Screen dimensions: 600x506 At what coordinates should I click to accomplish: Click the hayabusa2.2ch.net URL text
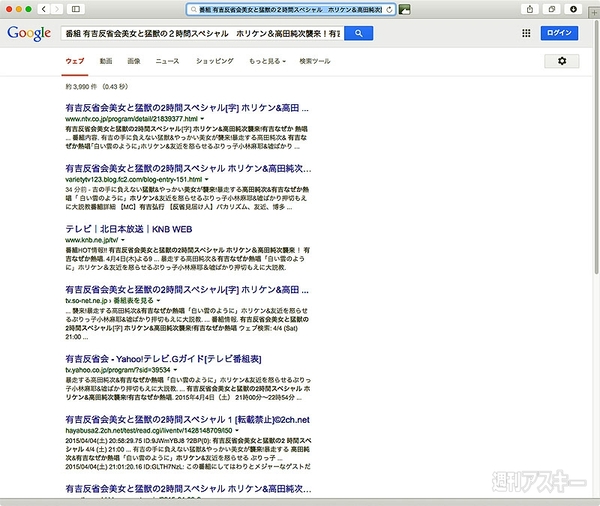pos(148,431)
